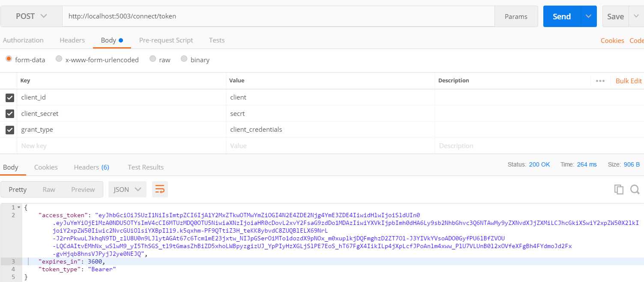Collapse the JSON object fold arrow on line 1
The image size is (644, 282).
coord(18,208)
